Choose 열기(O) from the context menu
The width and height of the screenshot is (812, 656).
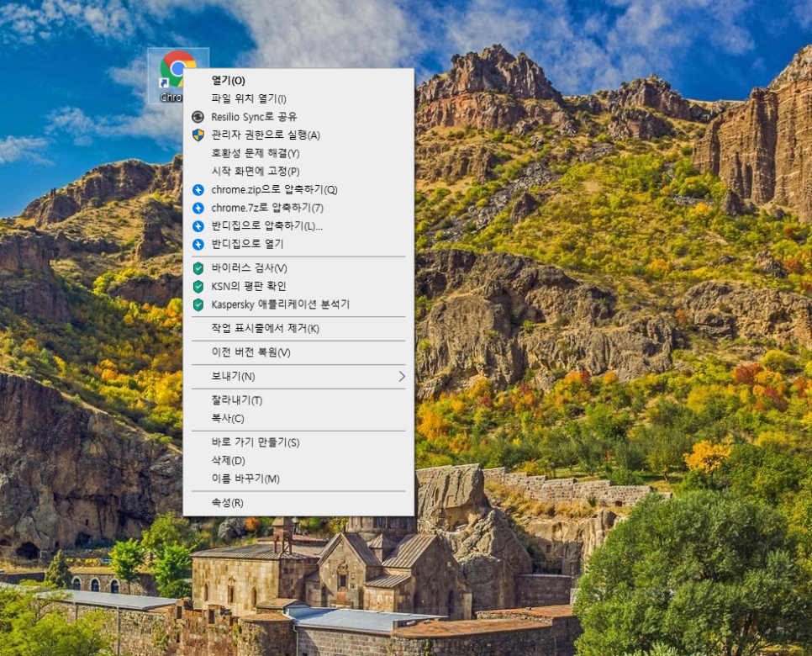pos(298,80)
